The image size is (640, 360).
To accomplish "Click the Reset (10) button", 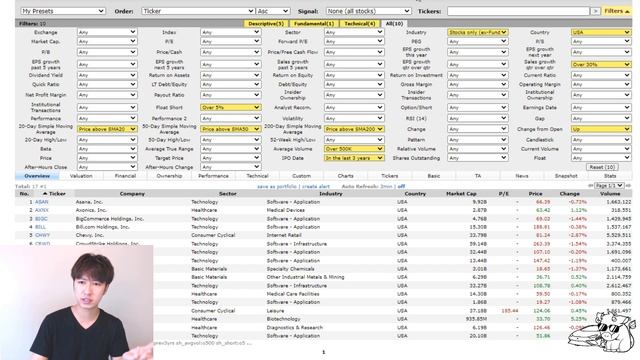I will tap(602, 167).
